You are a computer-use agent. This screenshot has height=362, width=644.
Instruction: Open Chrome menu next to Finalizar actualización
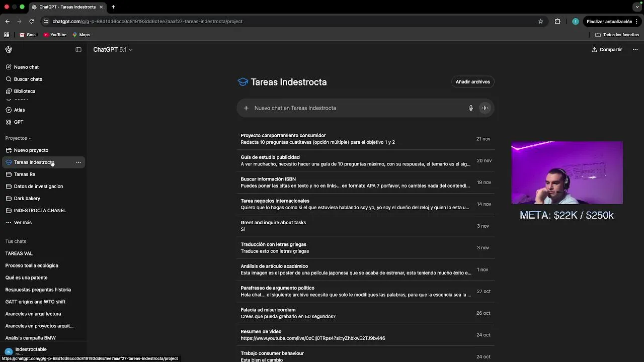(x=637, y=22)
